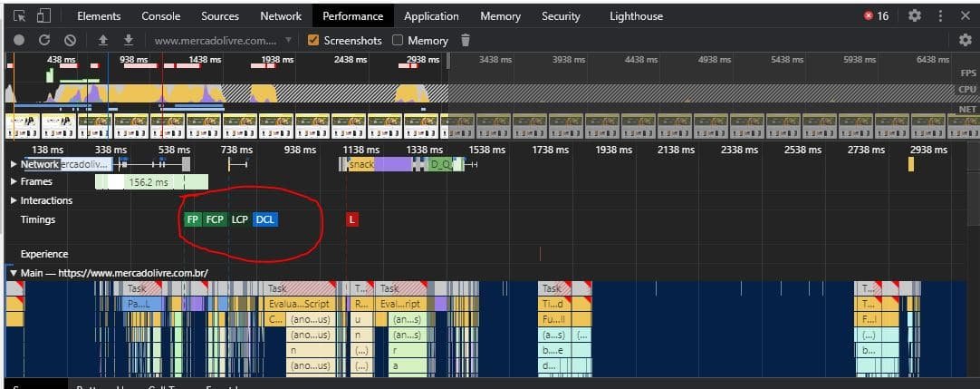The height and width of the screenshot is (389, 980).
Task: Click the save profile download icon
Action: pyautogui.click(x=129, y=40)
